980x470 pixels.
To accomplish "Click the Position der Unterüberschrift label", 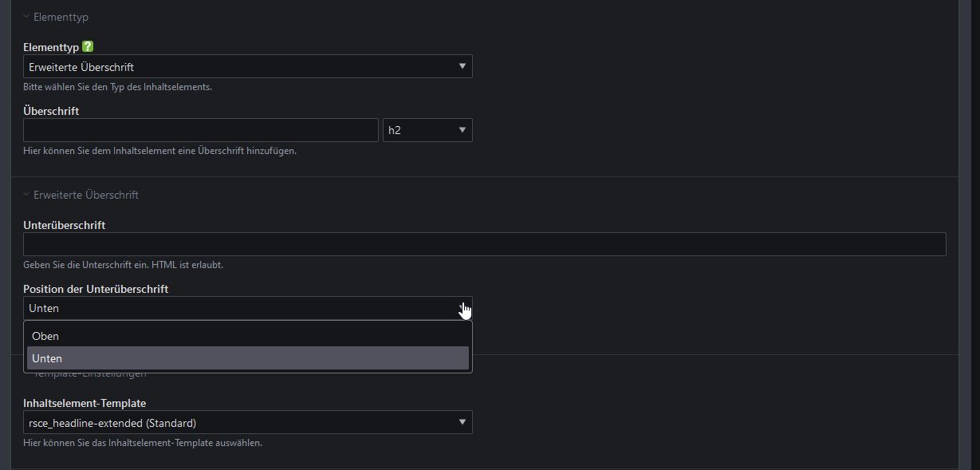I will 96,289.
